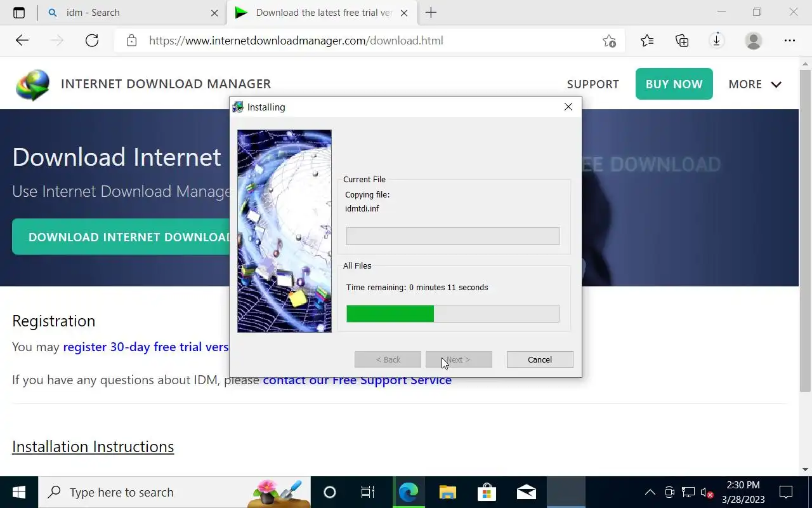
Task: Click the All Files progress bar
Action: tap(453, 314)
